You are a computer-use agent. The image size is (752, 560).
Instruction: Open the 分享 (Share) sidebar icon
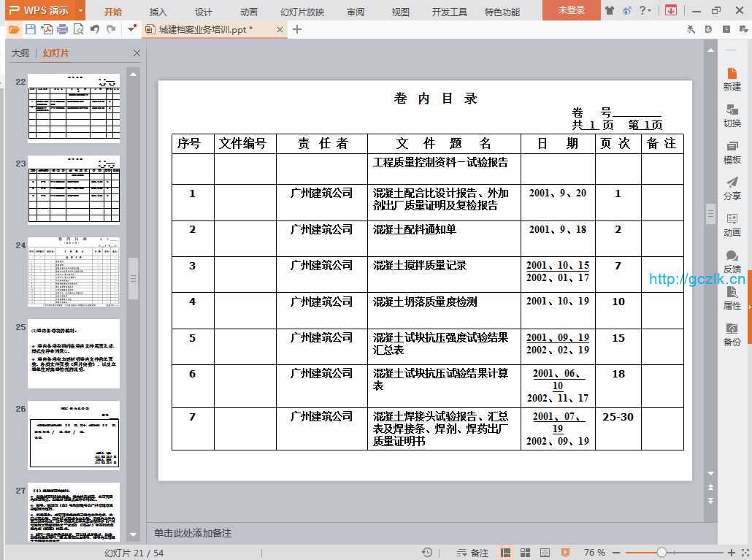(x=732, y=188)
